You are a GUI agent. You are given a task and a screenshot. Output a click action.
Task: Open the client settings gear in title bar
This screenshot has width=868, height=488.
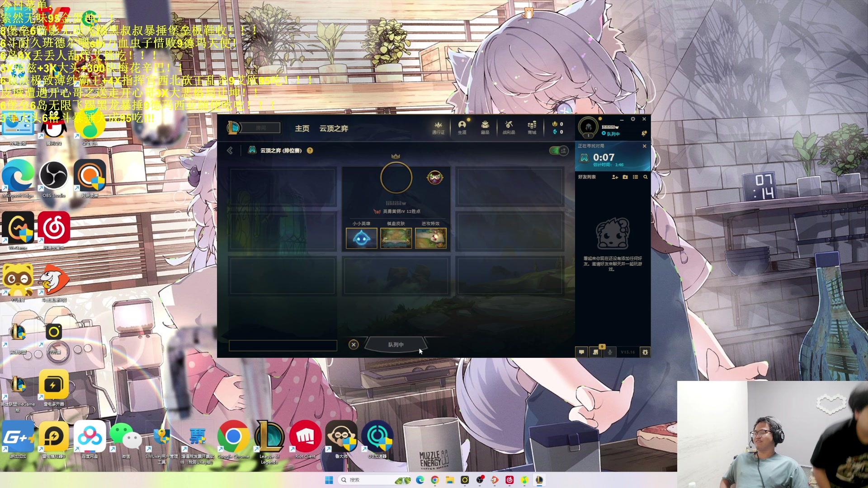pyautogui.click(x=633, y=119)
